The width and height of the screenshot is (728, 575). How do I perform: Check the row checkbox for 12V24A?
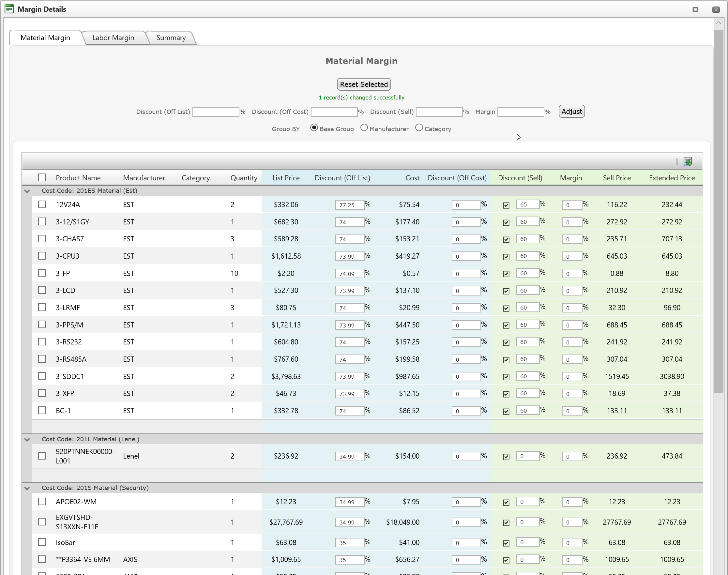click(x=42, y=204)
